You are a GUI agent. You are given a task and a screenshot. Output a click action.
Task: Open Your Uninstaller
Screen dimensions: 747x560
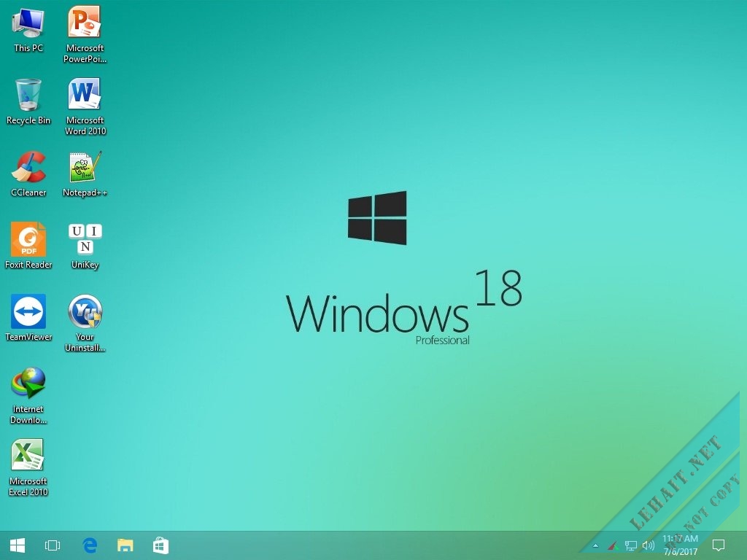(84, 314)
